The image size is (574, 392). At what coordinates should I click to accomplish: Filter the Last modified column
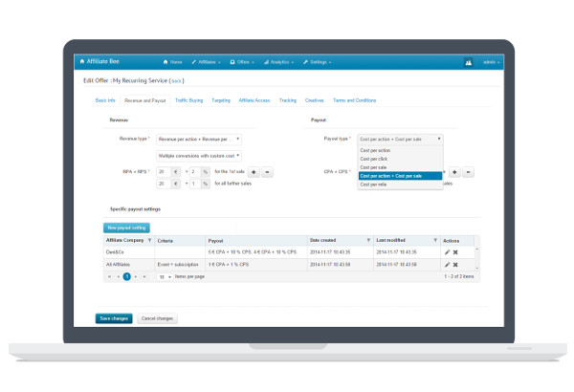[x=435, y=241]
